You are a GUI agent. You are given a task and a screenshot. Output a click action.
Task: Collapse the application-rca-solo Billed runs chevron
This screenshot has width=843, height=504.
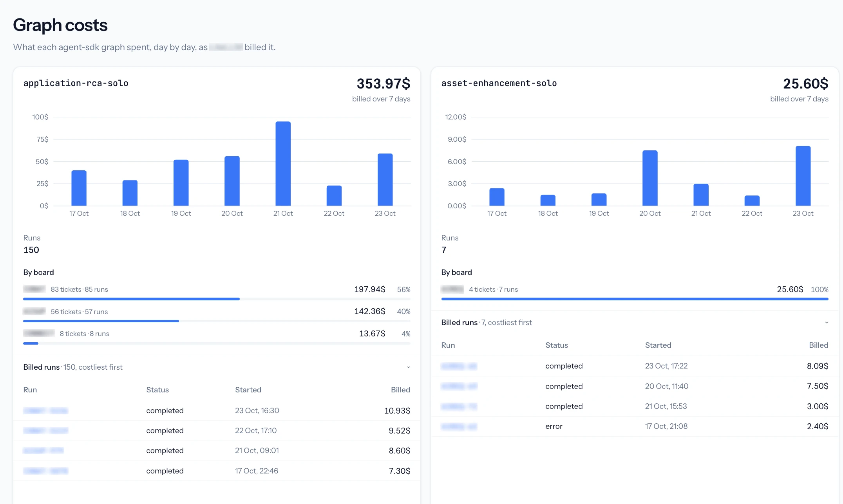(x=408, y=367)
